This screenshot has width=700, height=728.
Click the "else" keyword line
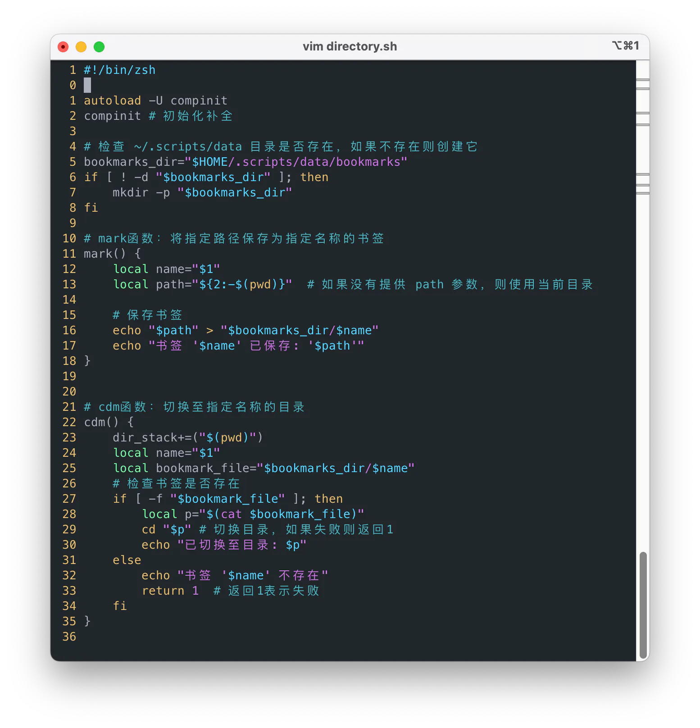click(x=127, y=560)
